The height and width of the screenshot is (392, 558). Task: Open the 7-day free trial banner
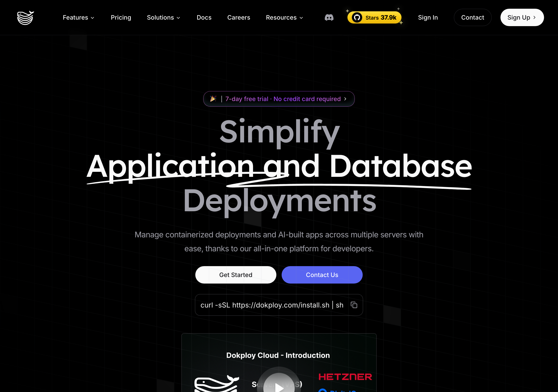pos(279,99)
